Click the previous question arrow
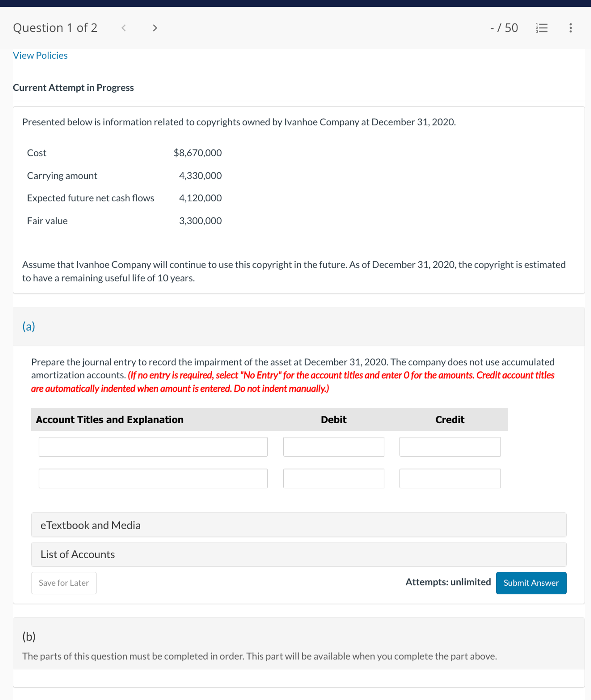The image size is (591, 700). coord(124,28)
